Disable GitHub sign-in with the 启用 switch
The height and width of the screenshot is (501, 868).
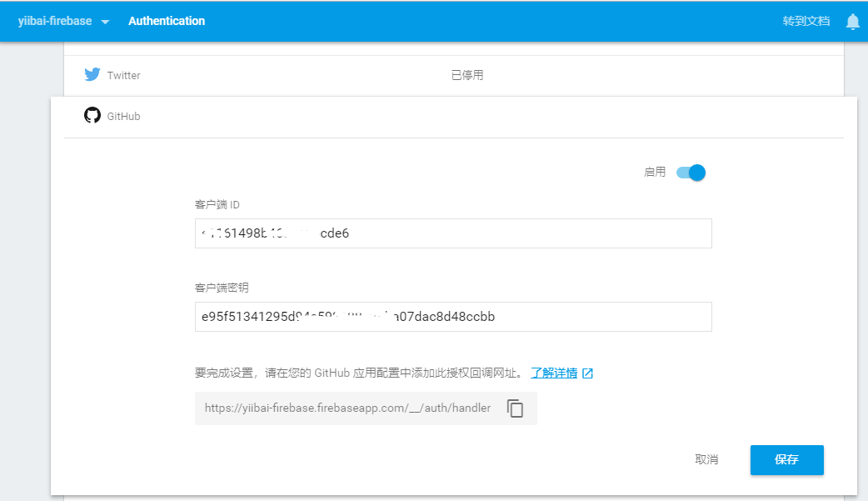tap(691, 173)
